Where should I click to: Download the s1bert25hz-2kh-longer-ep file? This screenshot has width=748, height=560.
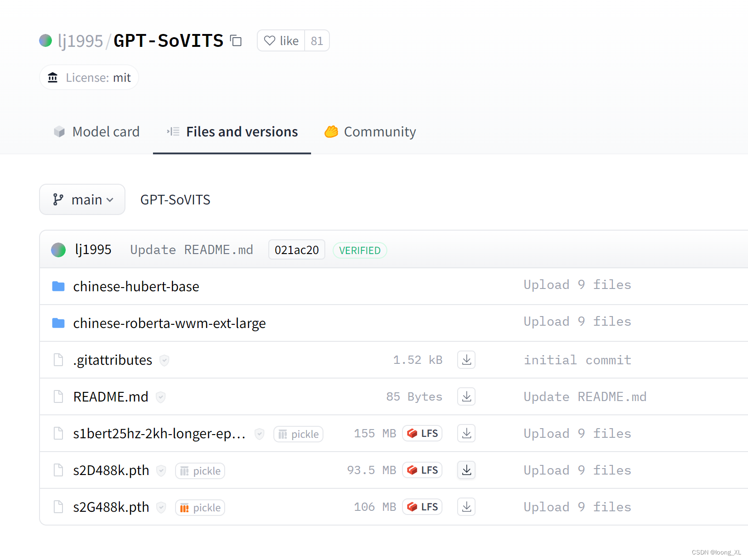point(466,433)
